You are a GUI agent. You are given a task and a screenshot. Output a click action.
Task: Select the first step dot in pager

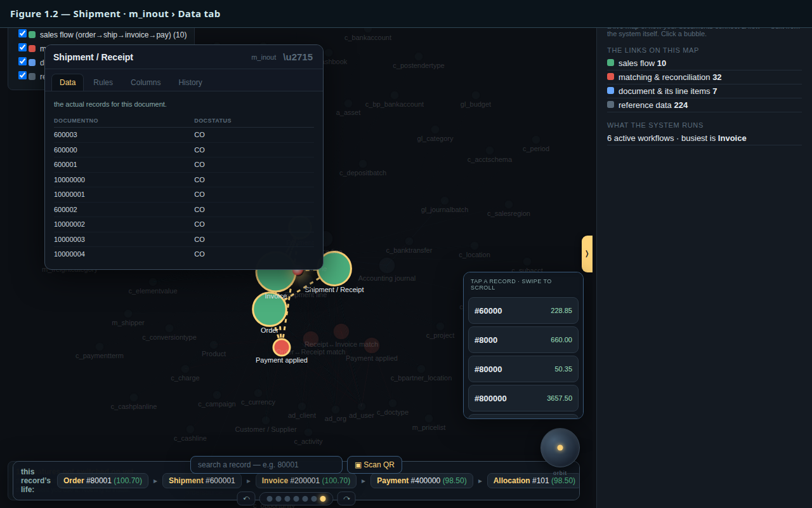(270, 499)
